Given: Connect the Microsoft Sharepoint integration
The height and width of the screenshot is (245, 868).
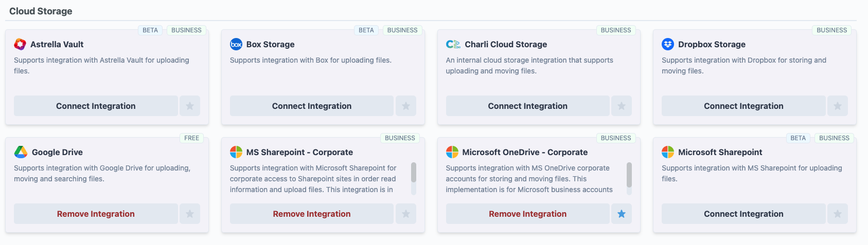Looking at the screenshot, I should point(743,214).
